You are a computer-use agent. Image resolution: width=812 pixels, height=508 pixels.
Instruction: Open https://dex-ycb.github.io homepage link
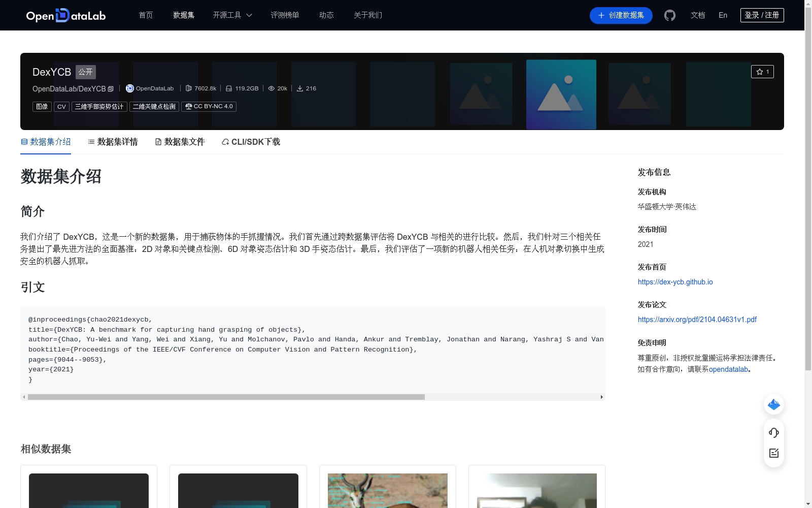675,282
